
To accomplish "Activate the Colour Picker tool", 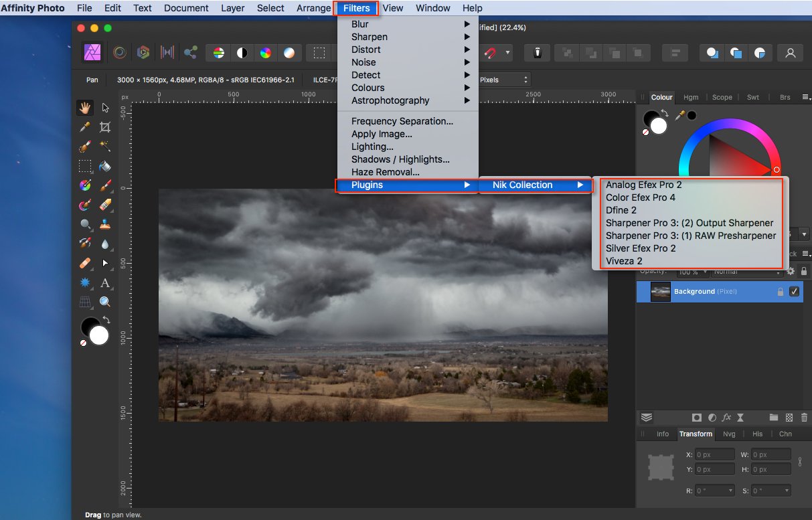I will click(x=85, y=126).
